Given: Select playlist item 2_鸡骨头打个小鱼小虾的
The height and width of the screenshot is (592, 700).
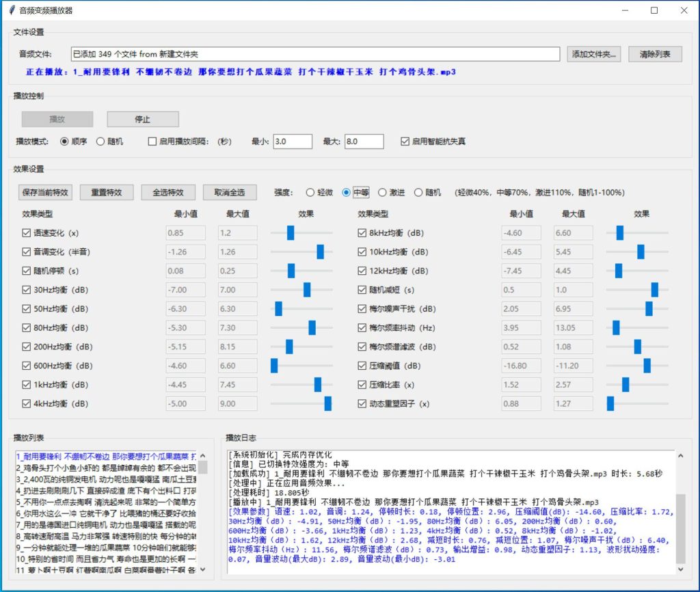Looking at the screenshot, I should pyautogui.click(x=106, y=468).
